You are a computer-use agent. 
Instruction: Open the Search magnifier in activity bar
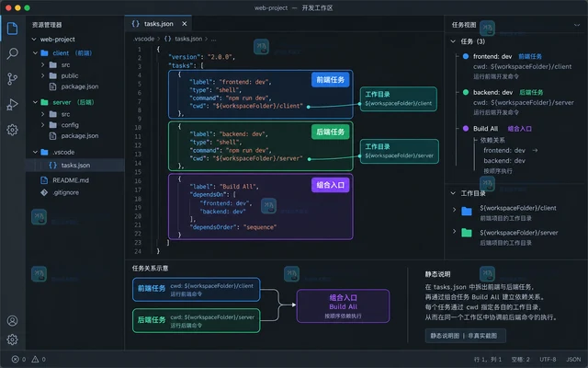[12, 53]
